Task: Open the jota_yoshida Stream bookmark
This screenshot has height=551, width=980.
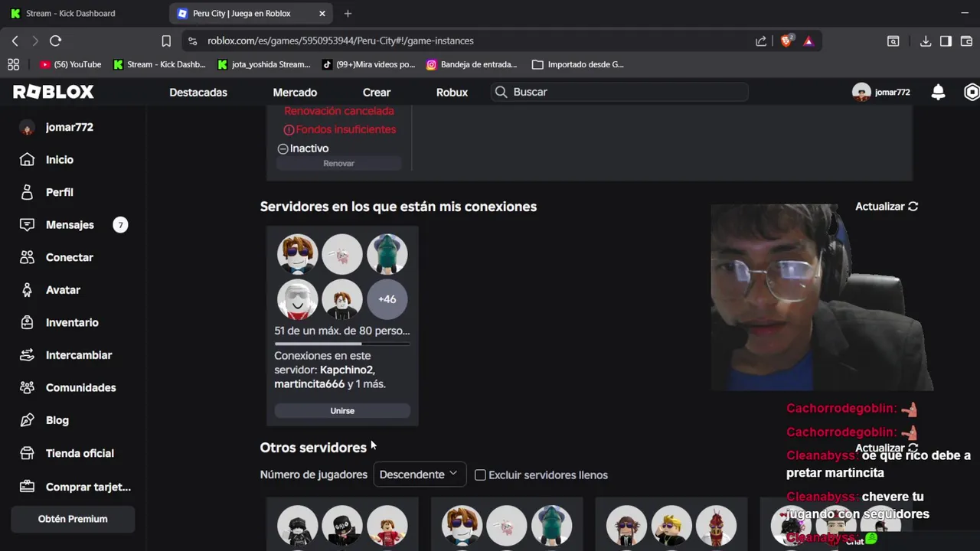Action: (264, 64)
